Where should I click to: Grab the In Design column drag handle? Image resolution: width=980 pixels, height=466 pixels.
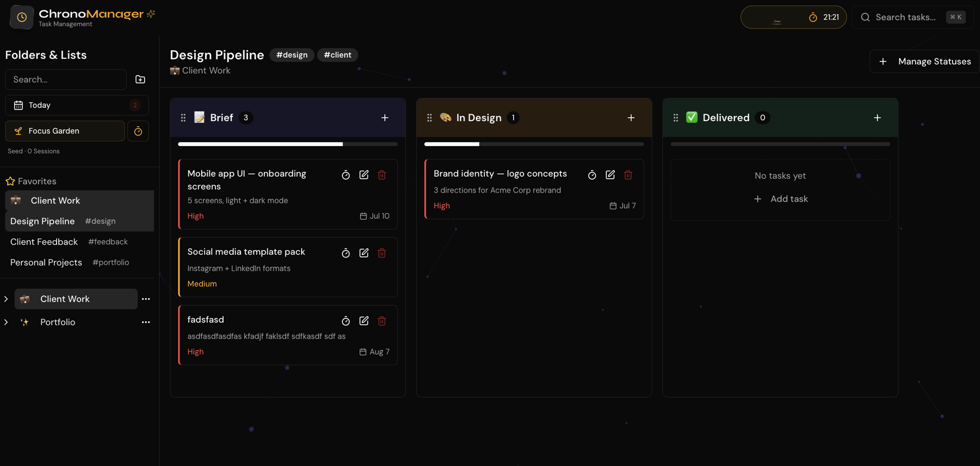pos(429,118)
